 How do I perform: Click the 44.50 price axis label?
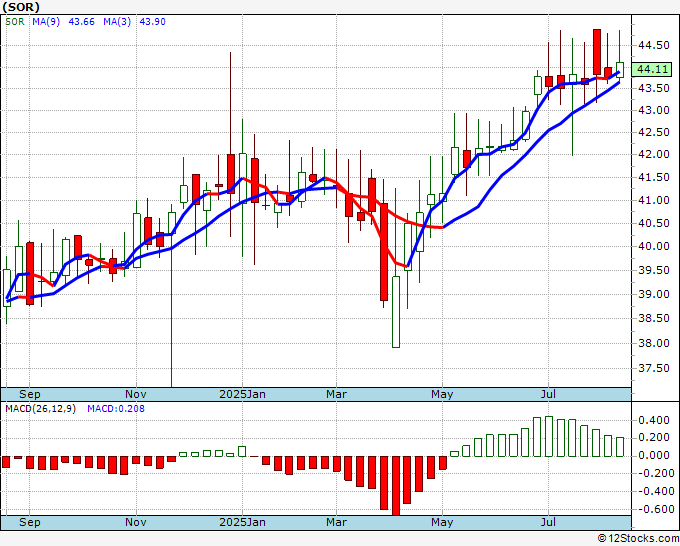click(654, 45)
